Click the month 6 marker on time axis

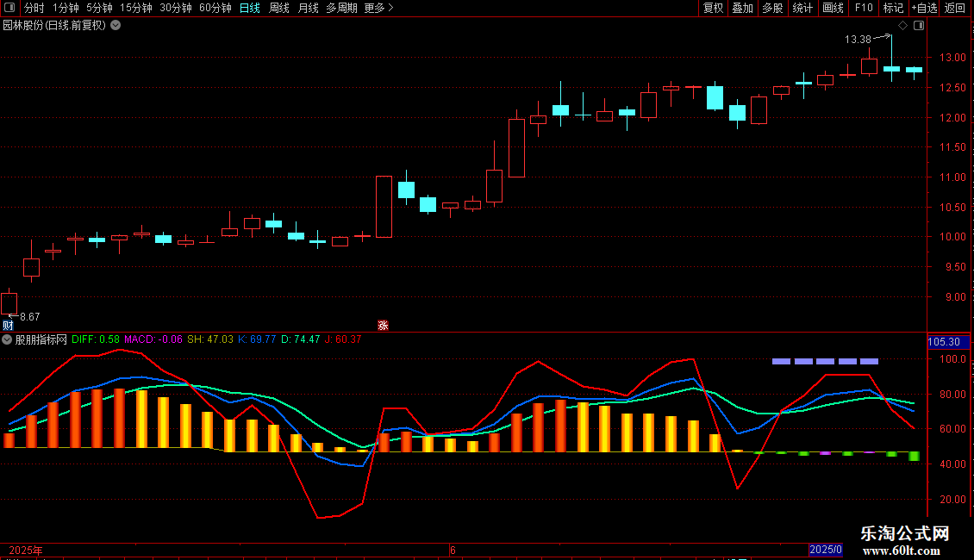coord(453,550)
